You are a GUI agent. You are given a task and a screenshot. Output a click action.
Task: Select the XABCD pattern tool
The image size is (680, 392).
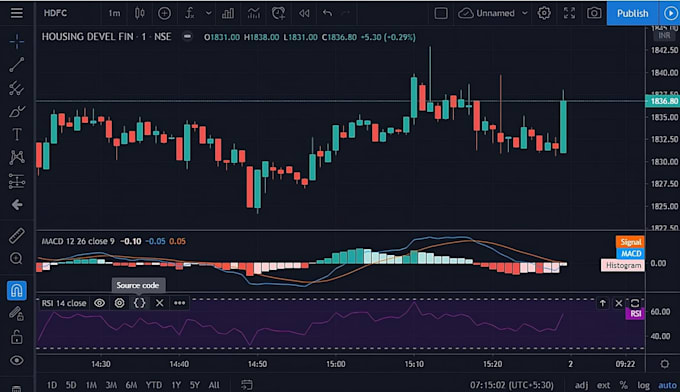16,157
